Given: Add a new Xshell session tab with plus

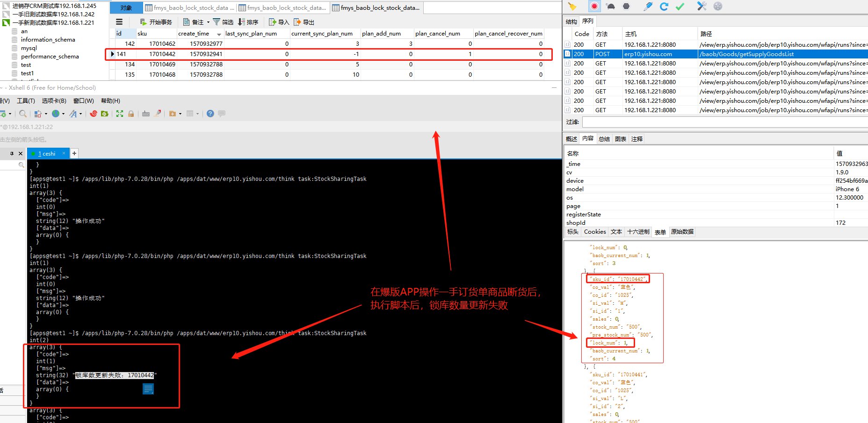Looking at the screenshot, I should 74,153.
